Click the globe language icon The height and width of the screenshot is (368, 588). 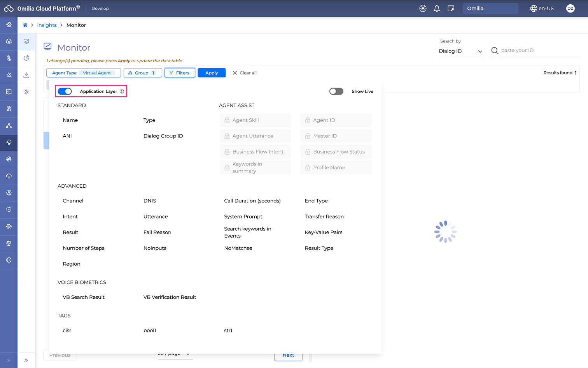coord(534,9)
